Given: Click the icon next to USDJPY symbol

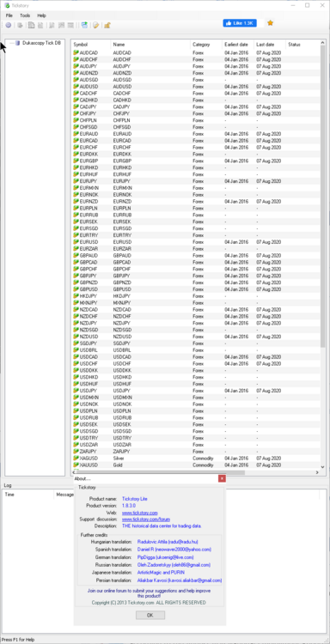Looking at the screenshot, I should coord(76,391).
